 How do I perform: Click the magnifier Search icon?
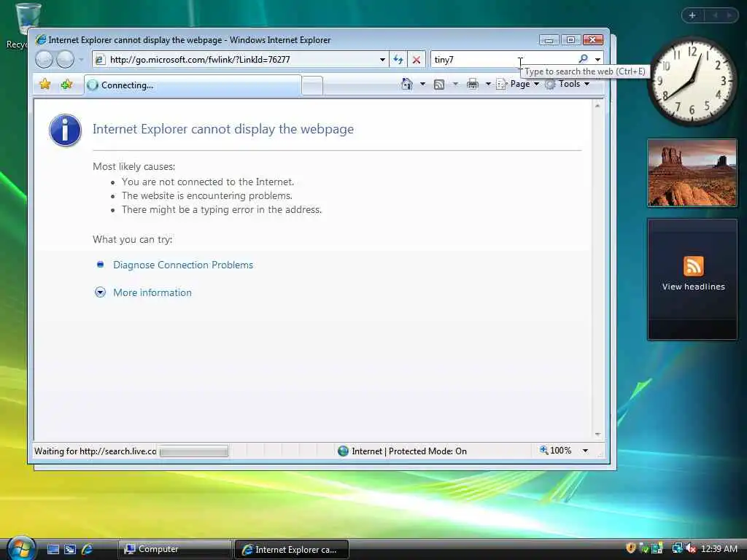(x=583, y=59)
